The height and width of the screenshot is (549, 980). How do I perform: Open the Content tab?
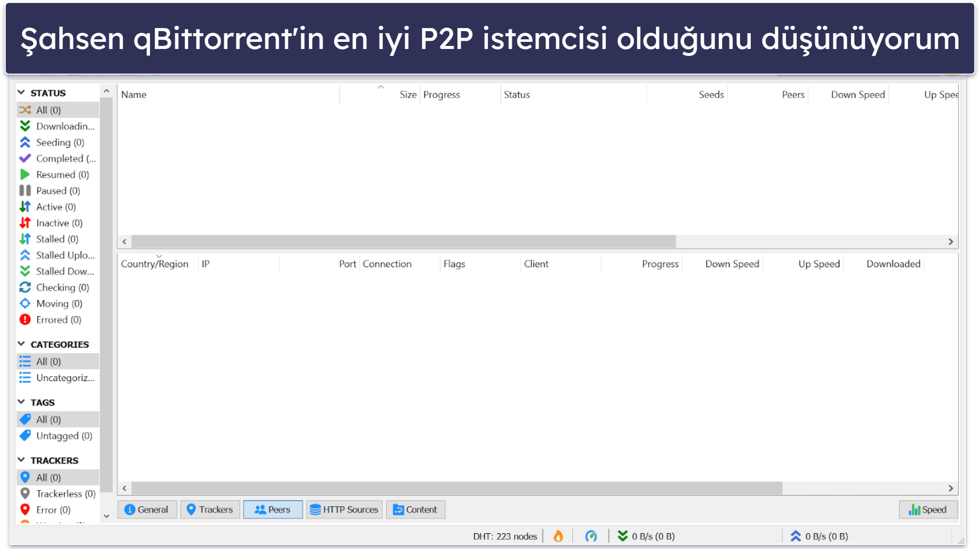point(415,510)
